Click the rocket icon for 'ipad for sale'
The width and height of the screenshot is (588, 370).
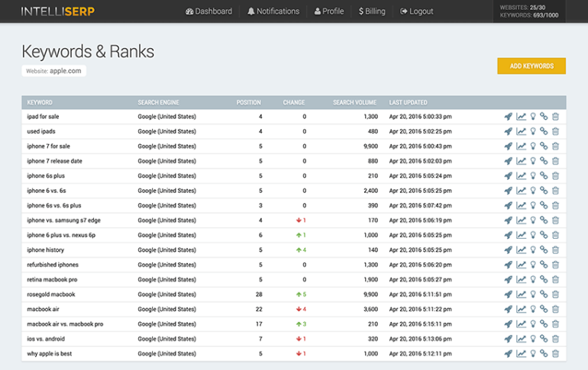tap(508, 117)
